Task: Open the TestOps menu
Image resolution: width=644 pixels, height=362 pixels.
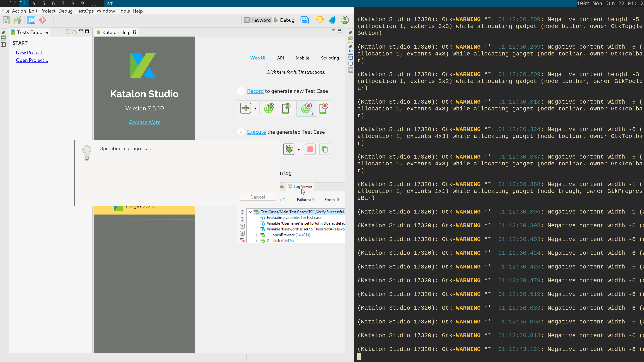Action: pyautogui.click(x=85, y=11)
